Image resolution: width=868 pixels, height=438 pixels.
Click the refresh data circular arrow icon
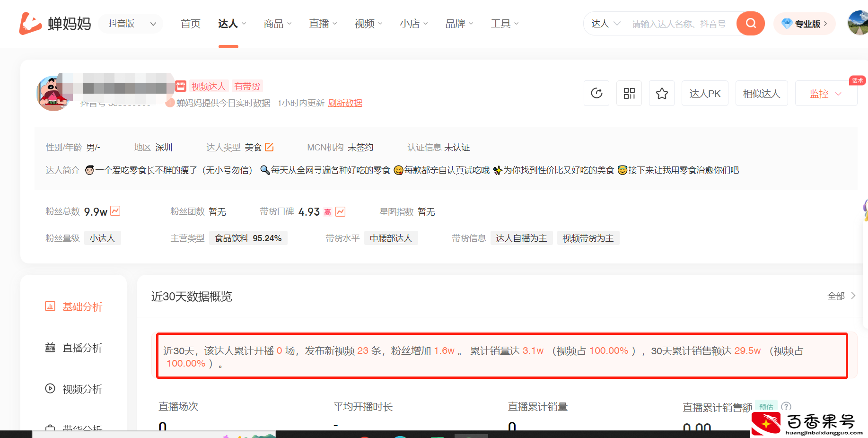[596, 93]
